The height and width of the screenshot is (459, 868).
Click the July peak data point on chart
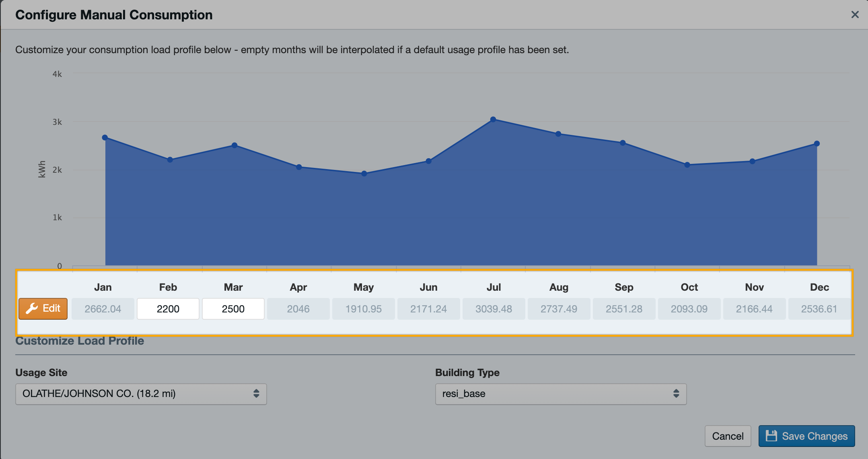tap(493, 119)
